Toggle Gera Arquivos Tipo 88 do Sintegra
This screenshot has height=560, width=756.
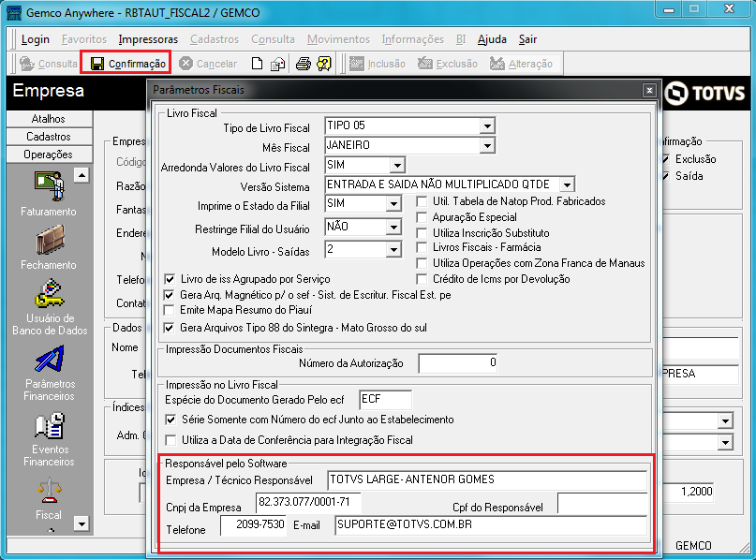[170, 328]
